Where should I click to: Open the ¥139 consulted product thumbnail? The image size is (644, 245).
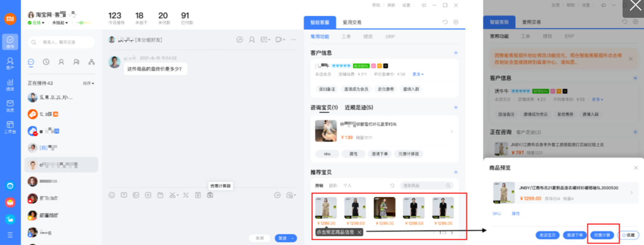[x=326, y=131]
